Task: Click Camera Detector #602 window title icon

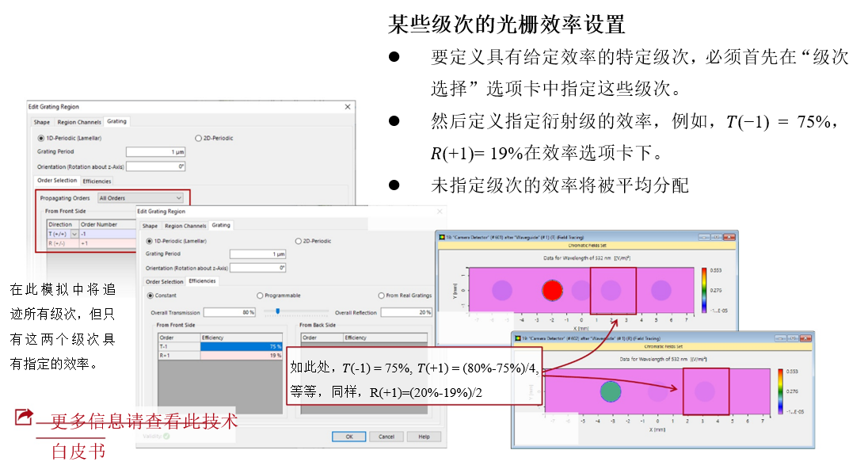Action: 518,338
